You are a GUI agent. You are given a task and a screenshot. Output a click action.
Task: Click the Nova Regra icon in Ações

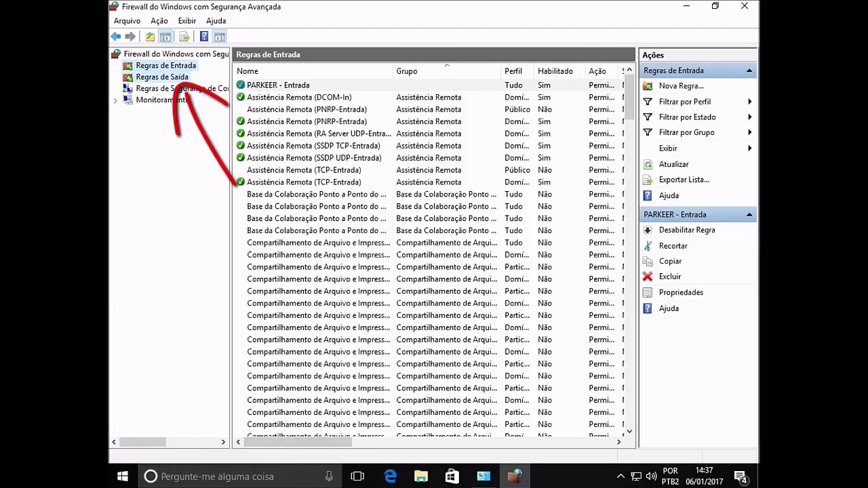(x=648, y=86)
